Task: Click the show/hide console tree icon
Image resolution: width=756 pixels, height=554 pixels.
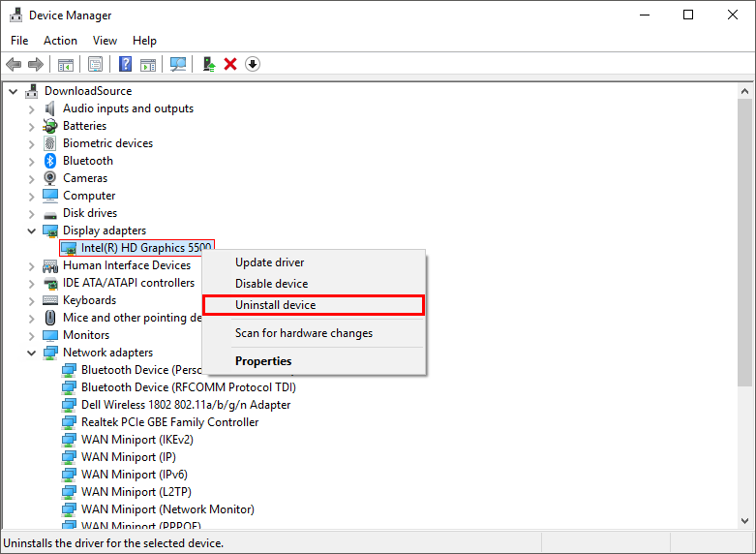Action: [66, 64]
